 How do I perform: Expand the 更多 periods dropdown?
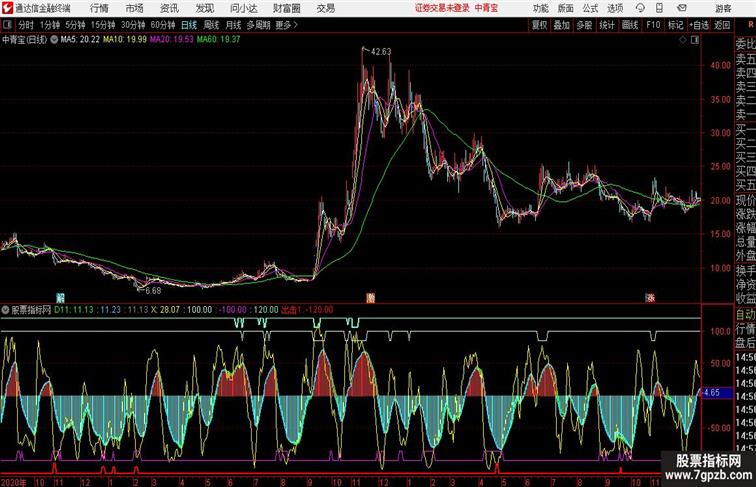(x=286, y=25)
